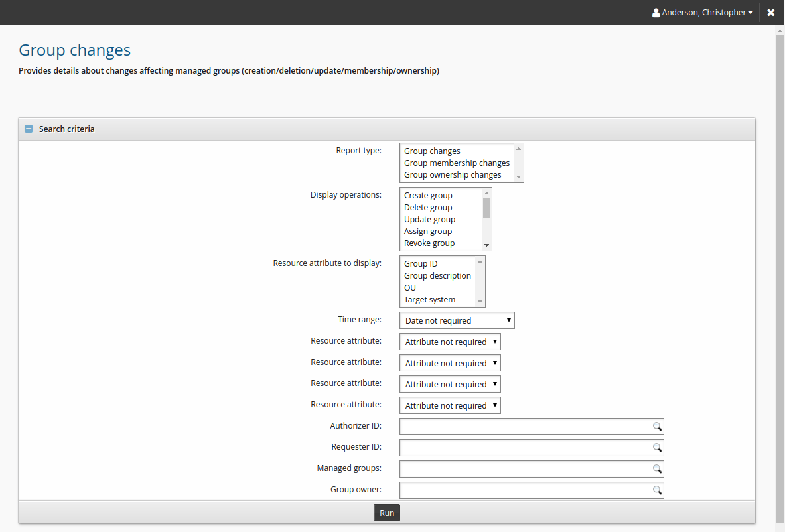The image size is (785, 532).
Task: Click the Authorizer ID text field
Action: 524,427
